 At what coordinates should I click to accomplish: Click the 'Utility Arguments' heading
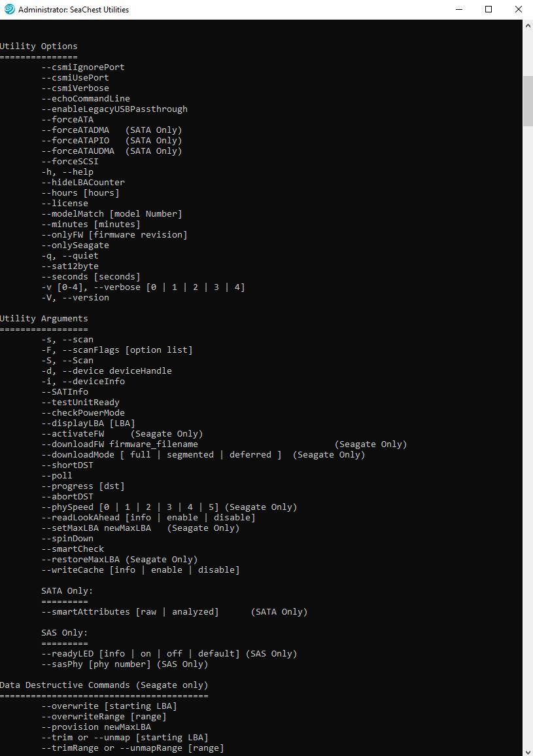[x=44, y=319]
